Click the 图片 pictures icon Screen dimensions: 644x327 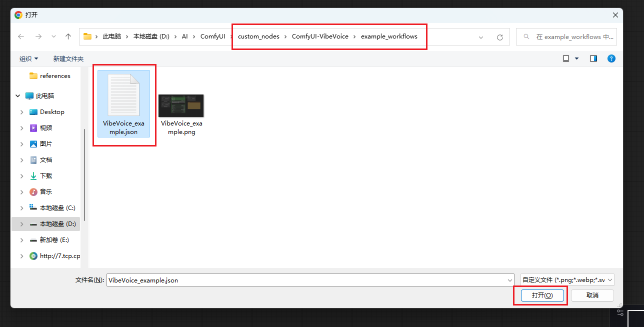pos(33,144)
